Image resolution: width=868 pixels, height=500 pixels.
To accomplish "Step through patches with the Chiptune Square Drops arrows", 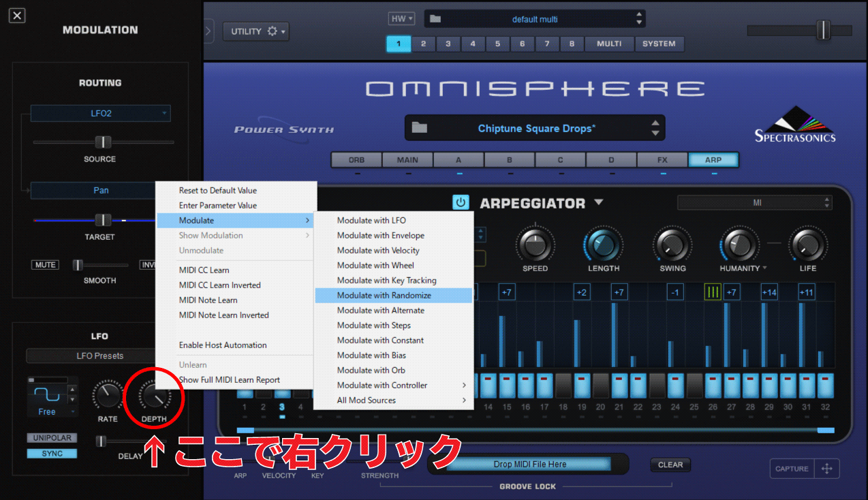I will [x=655, y=128].
